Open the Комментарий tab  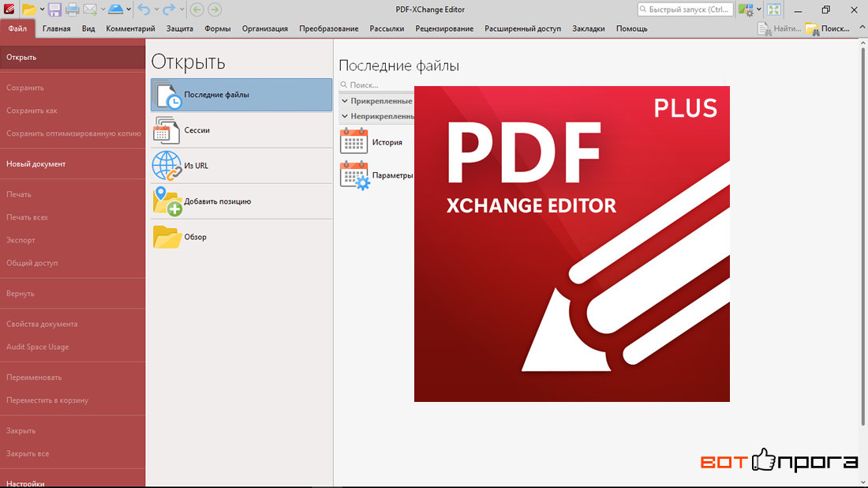(130, 28)
